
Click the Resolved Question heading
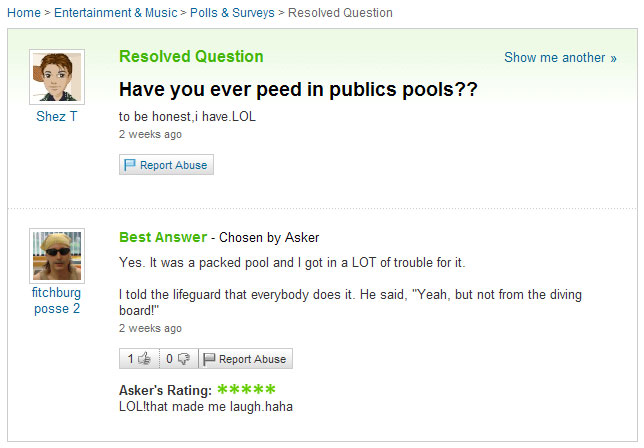[x=191, y=56]
